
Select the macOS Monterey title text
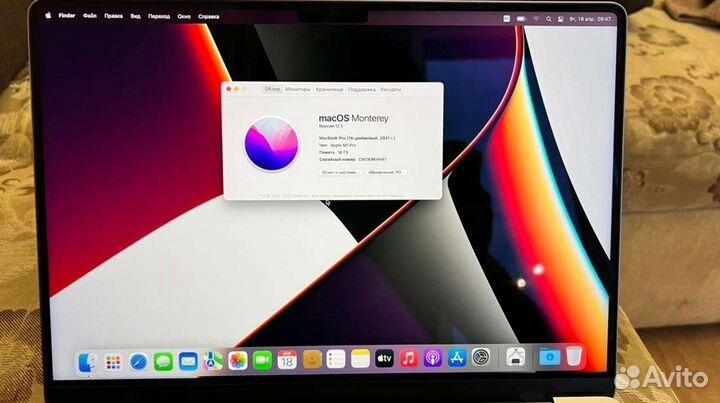click(354, 118)
